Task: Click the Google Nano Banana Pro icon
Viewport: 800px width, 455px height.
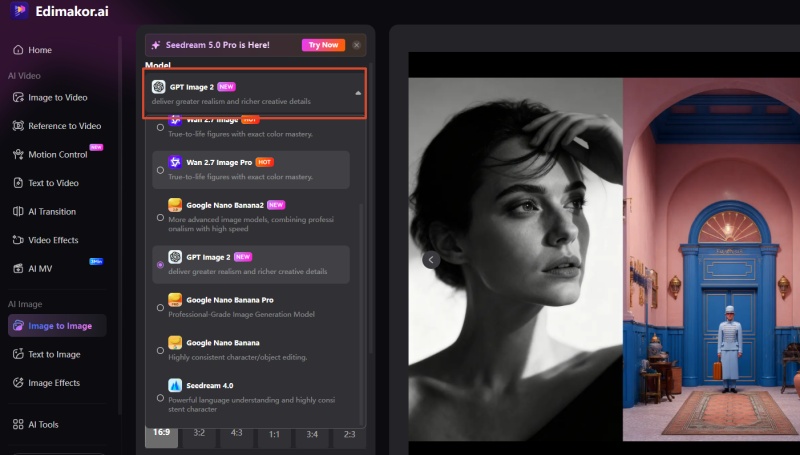Action: (175, 300)
